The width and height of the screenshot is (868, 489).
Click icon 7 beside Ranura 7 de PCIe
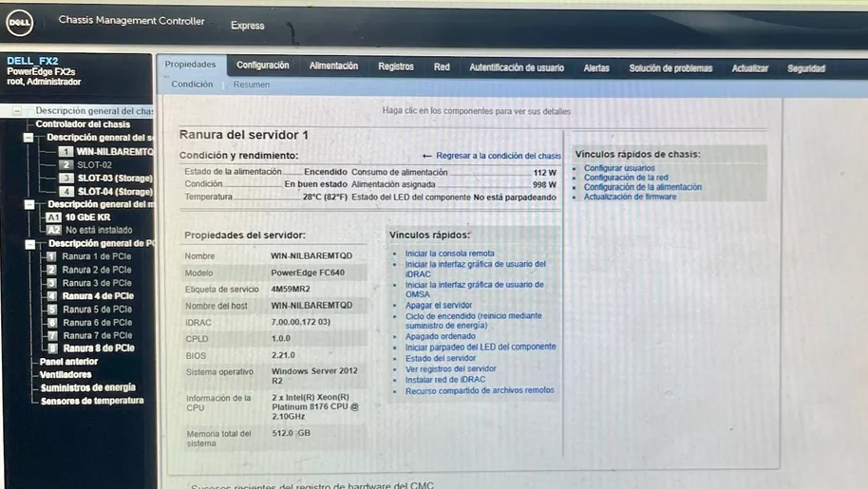[x=52, y=336]
